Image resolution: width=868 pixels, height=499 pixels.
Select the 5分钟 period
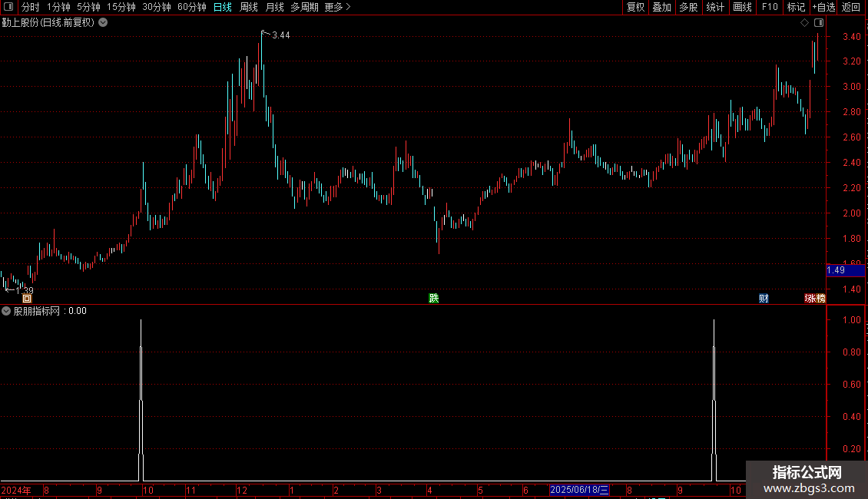88,7
